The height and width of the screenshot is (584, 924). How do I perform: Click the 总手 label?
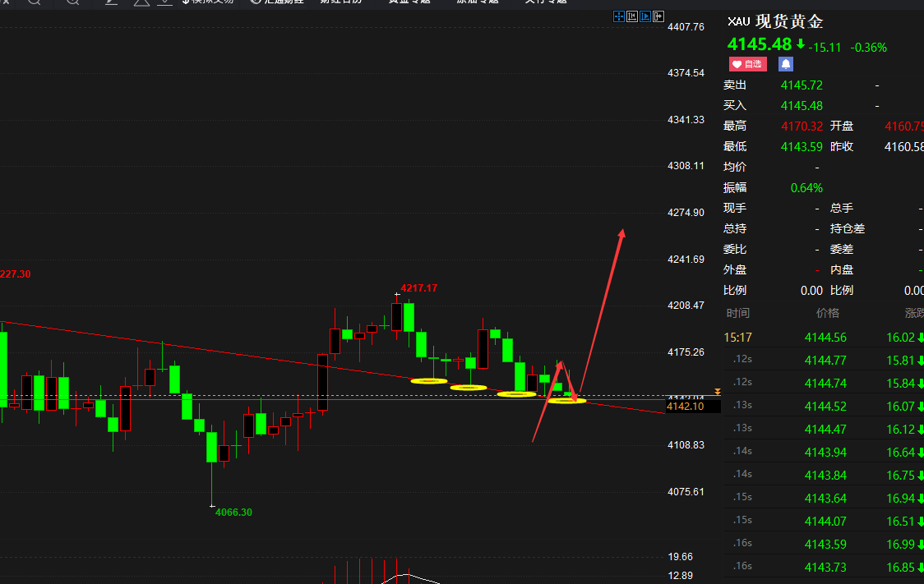[842, 208]
